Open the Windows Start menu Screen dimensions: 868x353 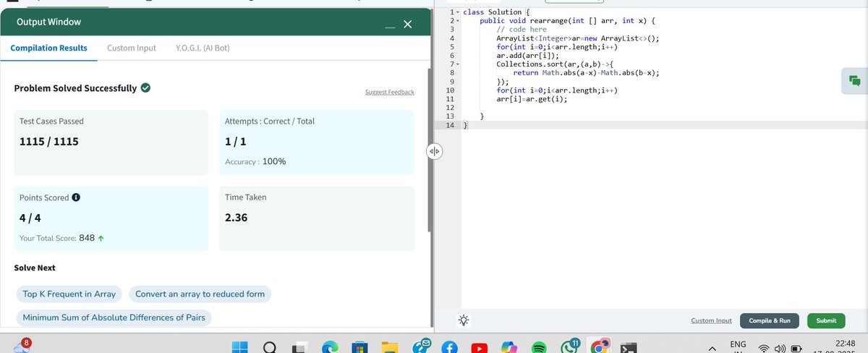pyautogui.click(x=239, y=346)
